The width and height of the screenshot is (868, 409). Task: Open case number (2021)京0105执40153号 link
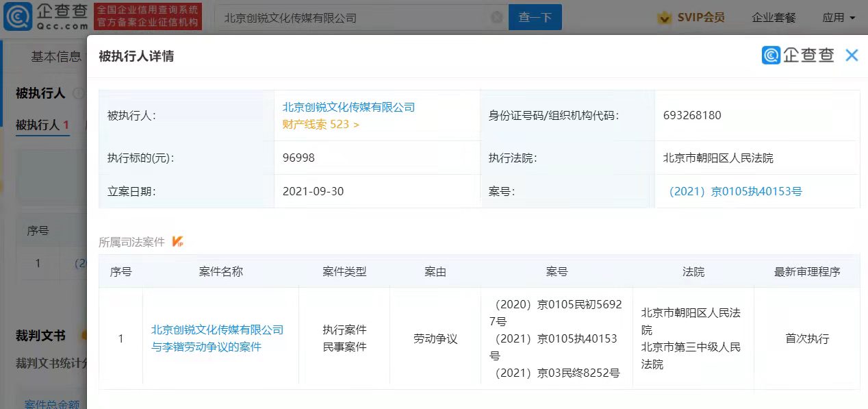tap(735, 192)
